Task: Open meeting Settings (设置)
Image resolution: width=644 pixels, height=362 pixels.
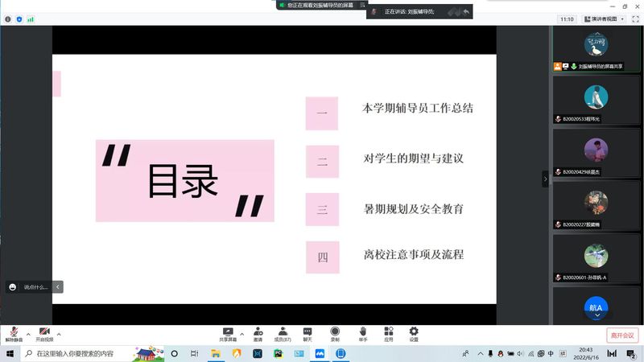Action: click(x=414, y=333)
